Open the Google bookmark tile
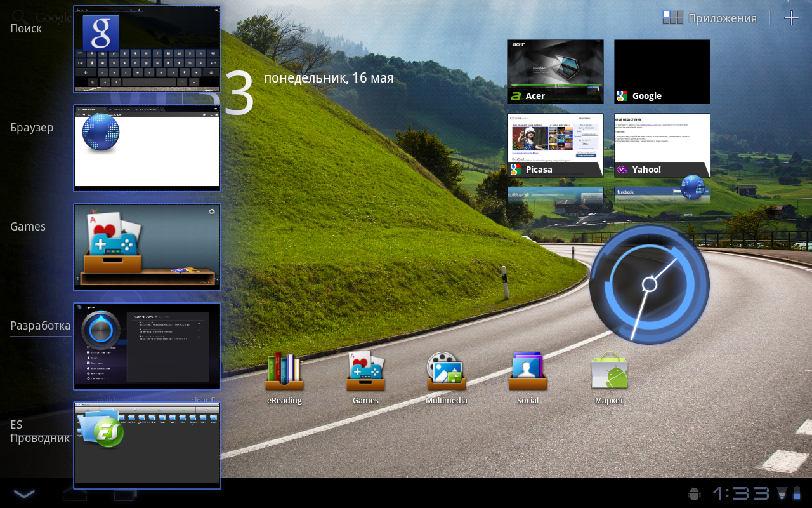This screenshot has width=812, height=508. [x=662, y=72]
